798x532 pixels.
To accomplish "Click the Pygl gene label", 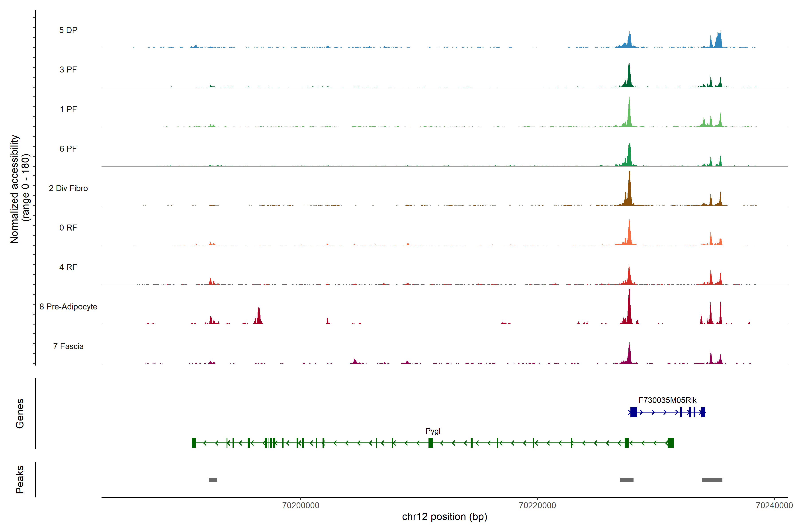I will click(x=433, y=431).
